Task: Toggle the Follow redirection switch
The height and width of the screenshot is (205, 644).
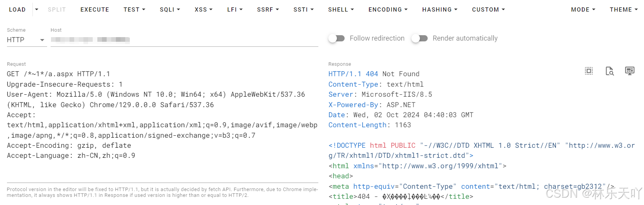Action: (x=336, y=38)
